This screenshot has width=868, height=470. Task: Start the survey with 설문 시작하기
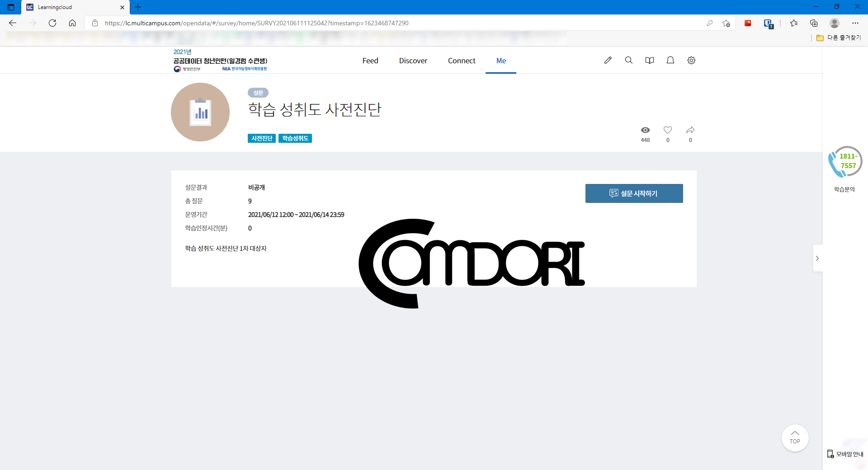pos(634,193)
